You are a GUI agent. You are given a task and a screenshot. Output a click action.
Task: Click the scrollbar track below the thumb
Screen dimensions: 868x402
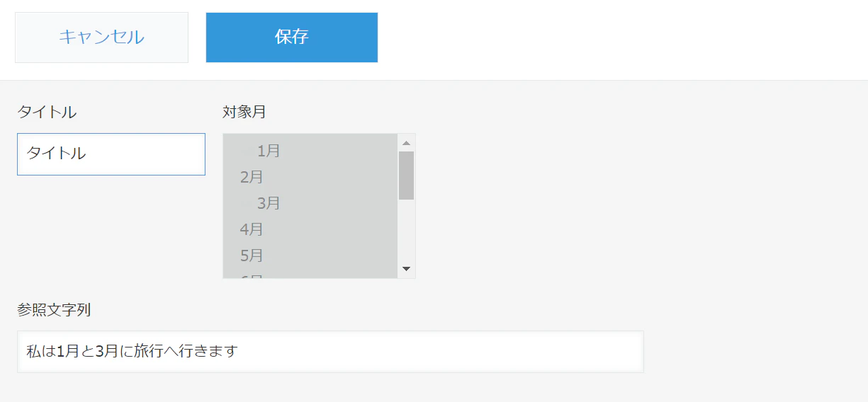406,230
